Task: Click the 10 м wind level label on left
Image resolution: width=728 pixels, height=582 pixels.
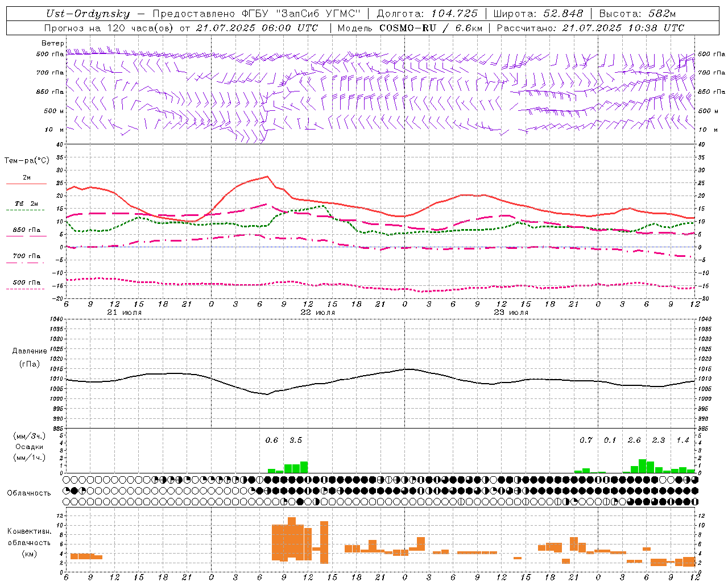Action: [54, 130]
